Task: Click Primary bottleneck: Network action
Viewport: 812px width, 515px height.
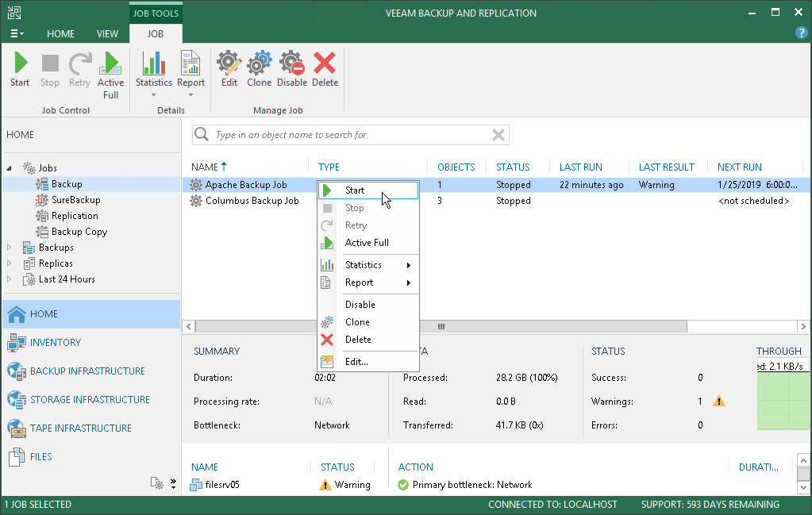Action: [x=465, y=485]
